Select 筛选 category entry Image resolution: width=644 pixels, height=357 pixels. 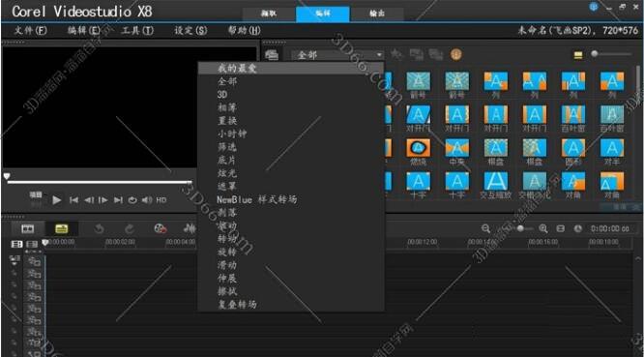[x=227, y=147]
